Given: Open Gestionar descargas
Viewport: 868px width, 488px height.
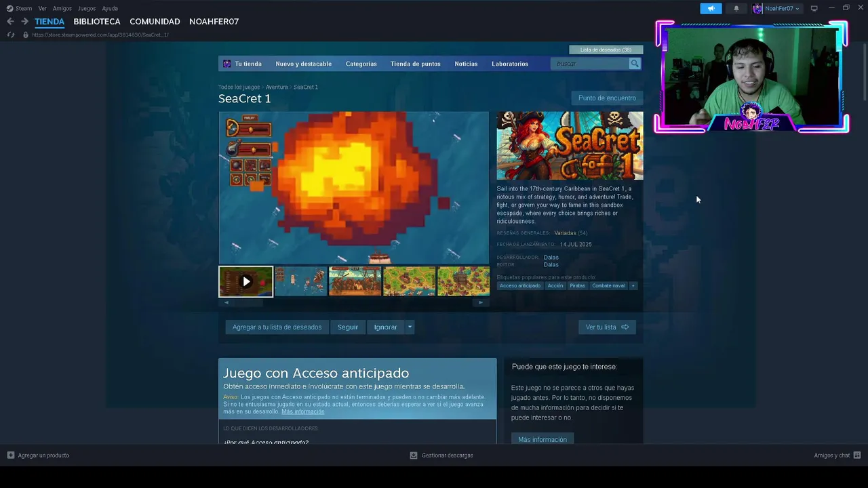Looking at the screenshot, I should [x=441, y=455].
